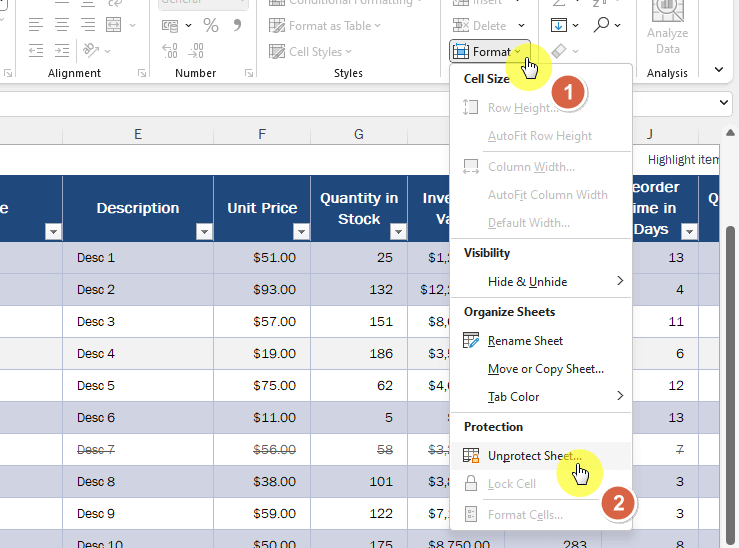Choose Move or Copy Sheet
739x548 pixels.
(541, 369)
